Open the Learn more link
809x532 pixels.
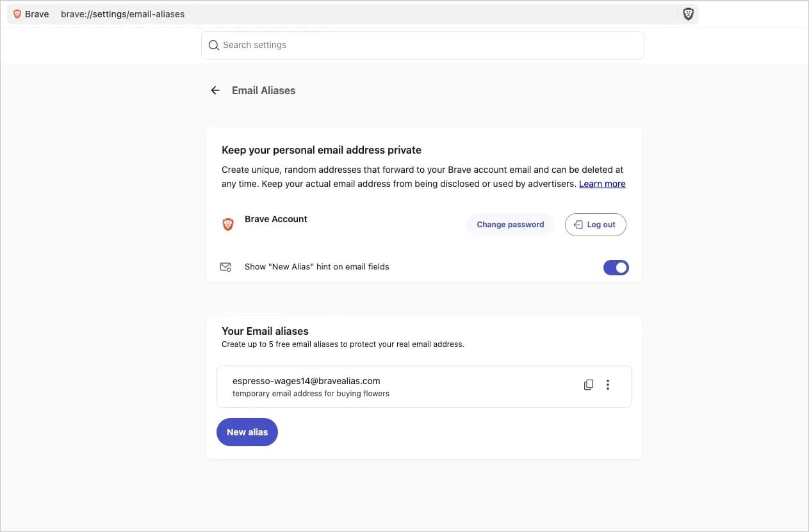coord(602,184)
